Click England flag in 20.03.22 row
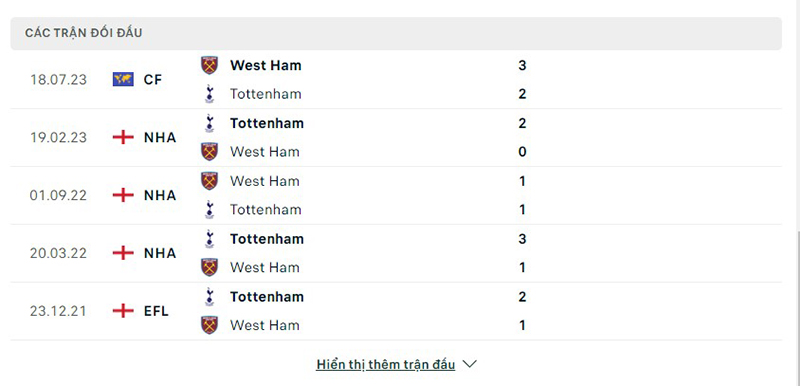The image size is (800, 386). click(123, 253)
